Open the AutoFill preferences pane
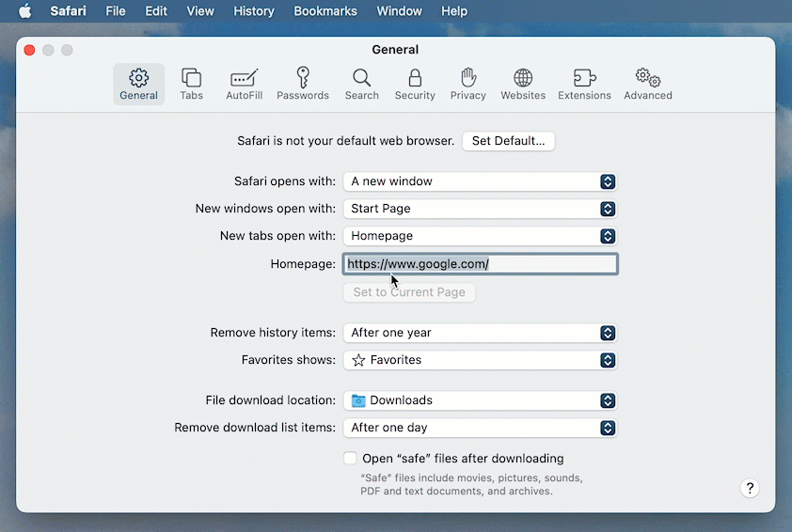The width and height of the screenshot is (792, 532). (x=244, y=85)
